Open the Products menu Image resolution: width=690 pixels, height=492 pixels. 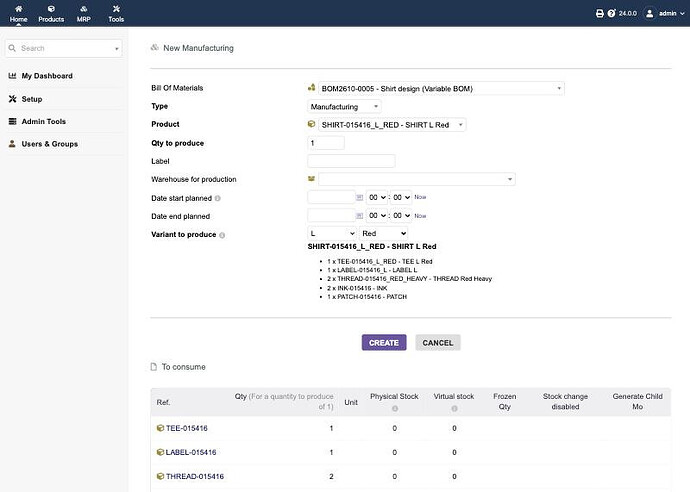click(51, 14)
